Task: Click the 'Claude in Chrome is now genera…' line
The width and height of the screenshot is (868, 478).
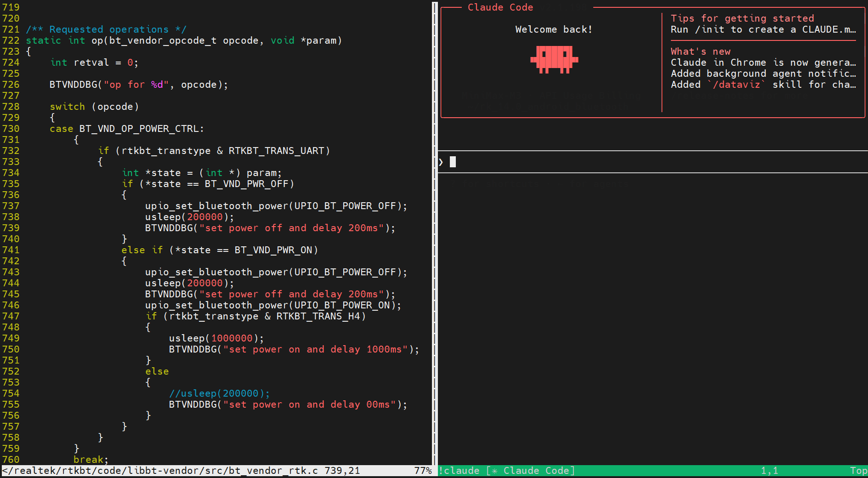Action: tap(763, 63)
